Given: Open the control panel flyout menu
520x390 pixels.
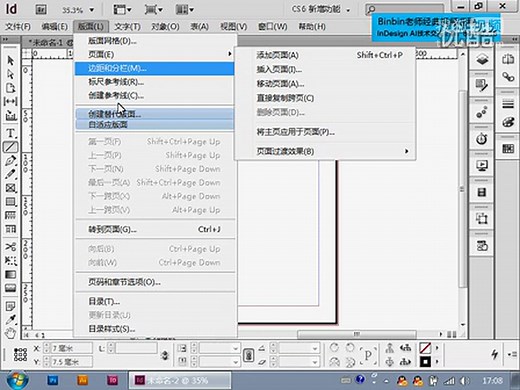Looking at the screenshot, I should tap(512, 354).
